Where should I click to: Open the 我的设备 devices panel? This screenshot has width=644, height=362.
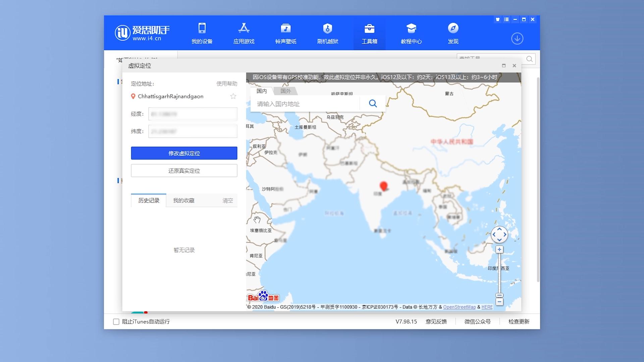click(x=202, y=33)
